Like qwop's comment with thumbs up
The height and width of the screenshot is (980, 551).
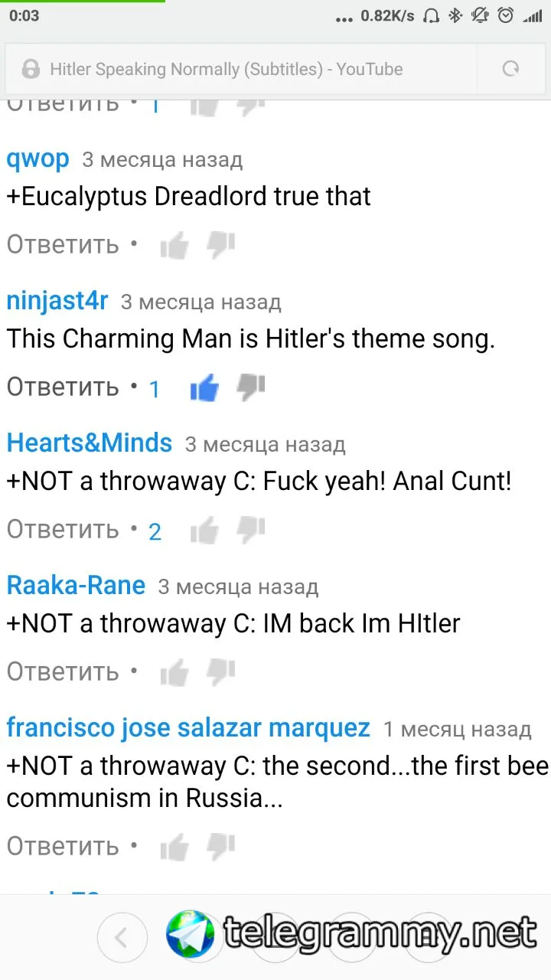pyautogui.click(x=174, y=246)
